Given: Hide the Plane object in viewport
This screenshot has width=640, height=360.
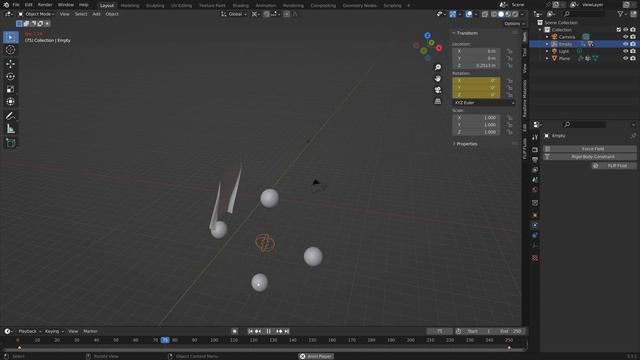Looking at the screenshot, I should coord(625,58).
